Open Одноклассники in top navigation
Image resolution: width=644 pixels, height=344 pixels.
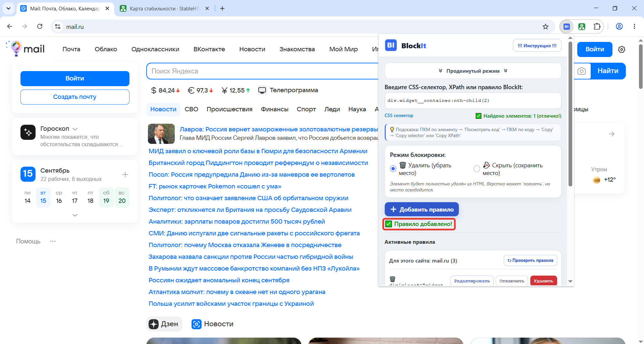point(155,49)
